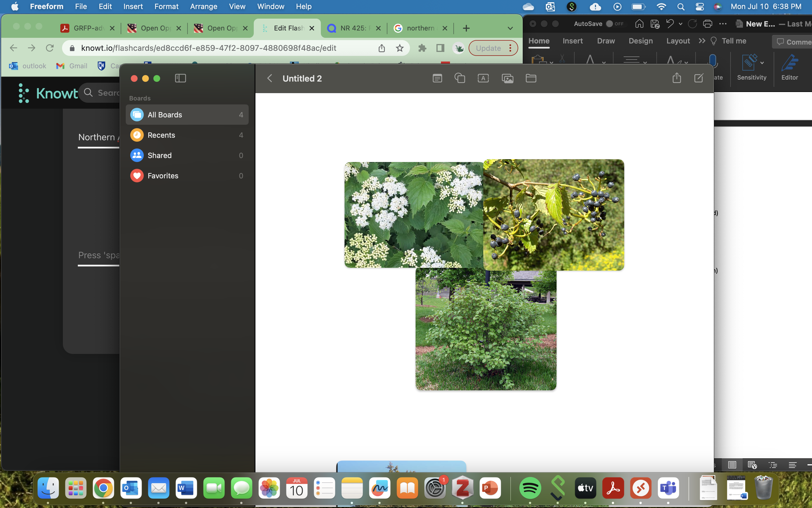Screen dimensions: 812x508
Task: Expand Chrome tab search chevron
Action: (510, 28)
